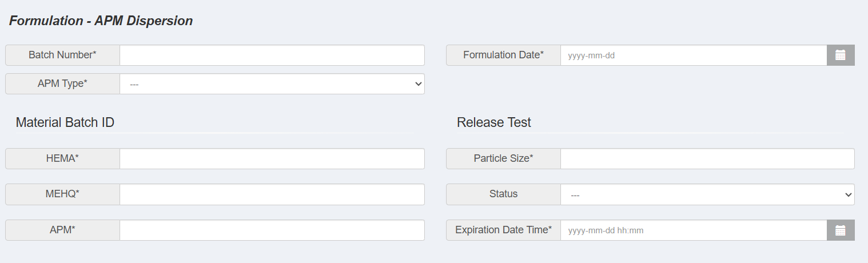The width and height of the screenshot is (868, 263).
Task: Open the Formulation Date calendar picker icon
Action: coord(840,55)
